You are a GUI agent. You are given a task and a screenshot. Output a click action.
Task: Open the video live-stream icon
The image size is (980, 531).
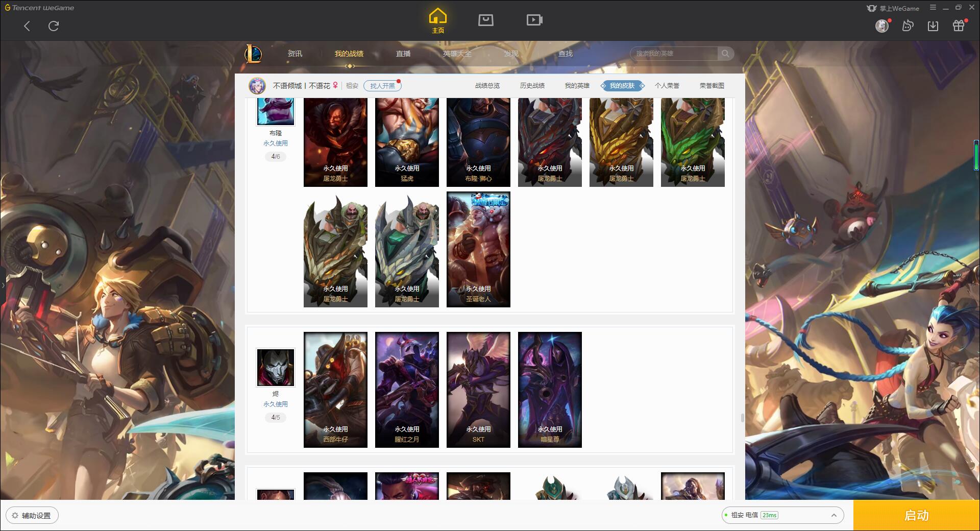point(534,20)
